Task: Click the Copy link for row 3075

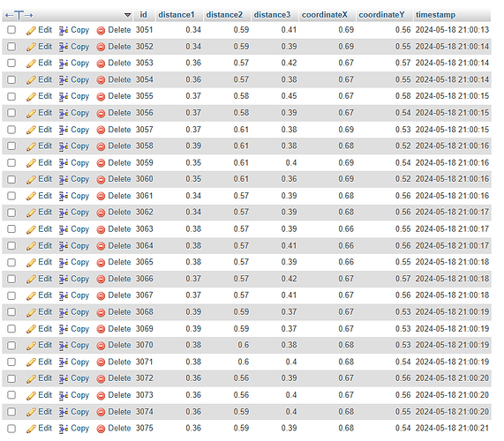Action: [x=79, y=429]
